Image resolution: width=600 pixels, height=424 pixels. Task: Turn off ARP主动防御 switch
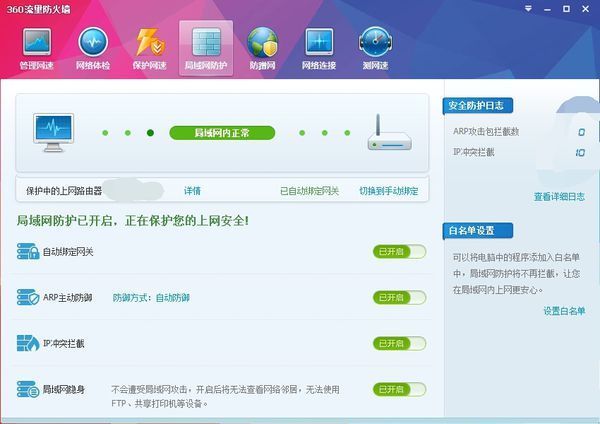tap(399, 298)
